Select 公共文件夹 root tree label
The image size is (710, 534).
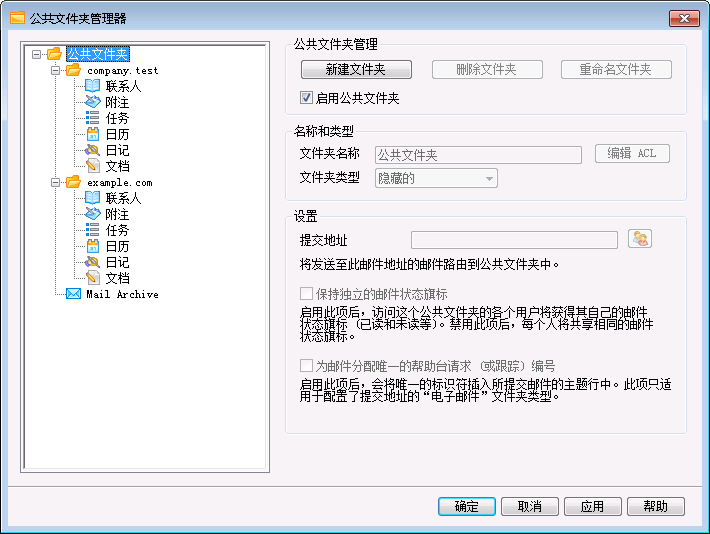click(x=98, y=54)
